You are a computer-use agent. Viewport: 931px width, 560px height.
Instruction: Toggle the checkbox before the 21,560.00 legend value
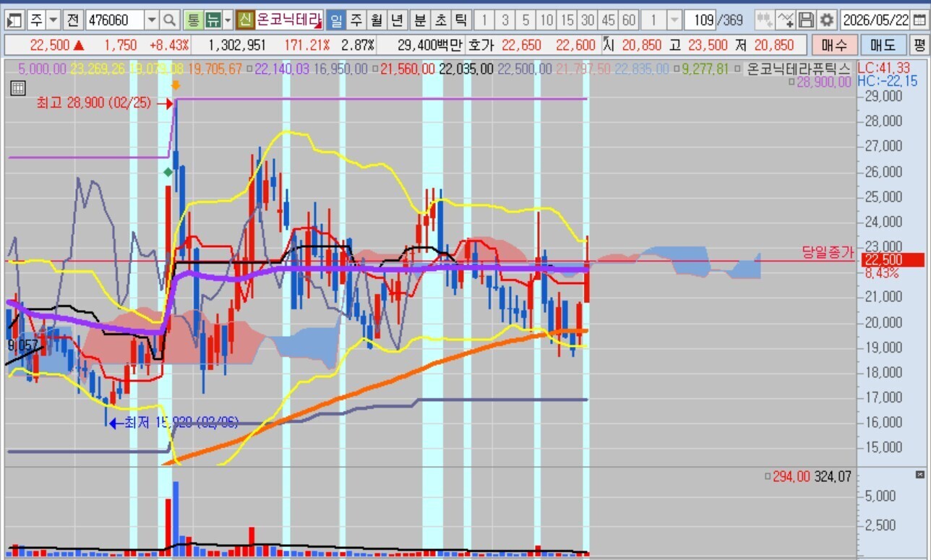[x=375, y=69]
